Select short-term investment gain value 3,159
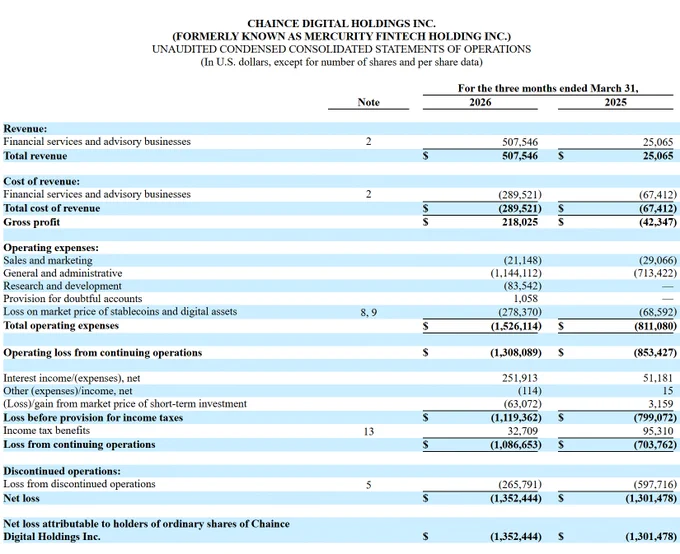This screenshot has height=554, width=680. pyautogui.click(x=660, y=404)
